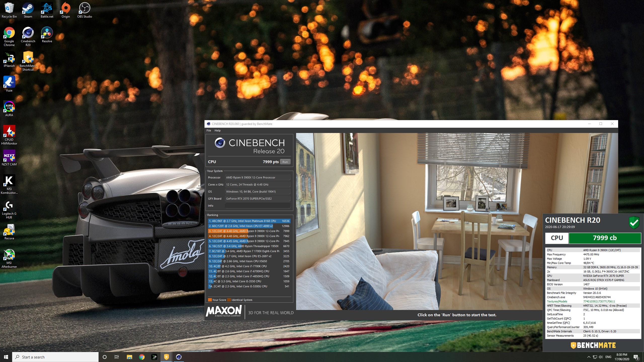Open the Recycle Bin desktop icon
The height and width of the screenshot is (362, 644).
[9, 10]
